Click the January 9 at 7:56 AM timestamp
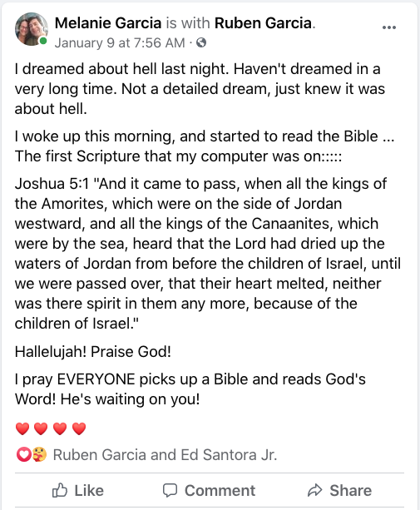420x510 pixels. pyautogui.click(x=120, y=42)
